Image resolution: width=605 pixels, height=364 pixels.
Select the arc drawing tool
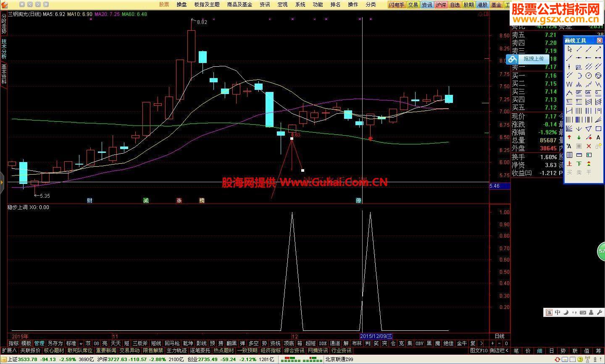point(579,76)
